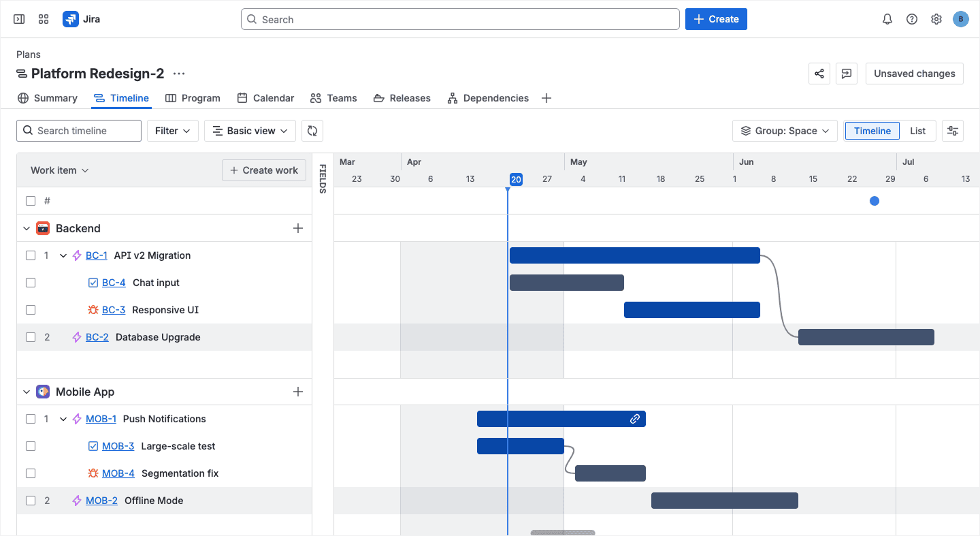Open the Filter dropdown
Viewport: 980px width, 536px height.
pyautogui.click(x=173, y=131)
